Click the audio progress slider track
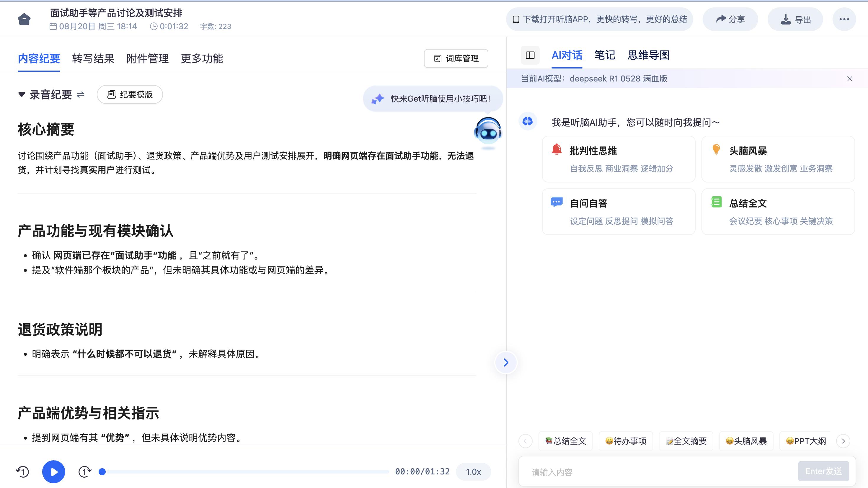Screen dimensions: 868x488 [246, 471]
